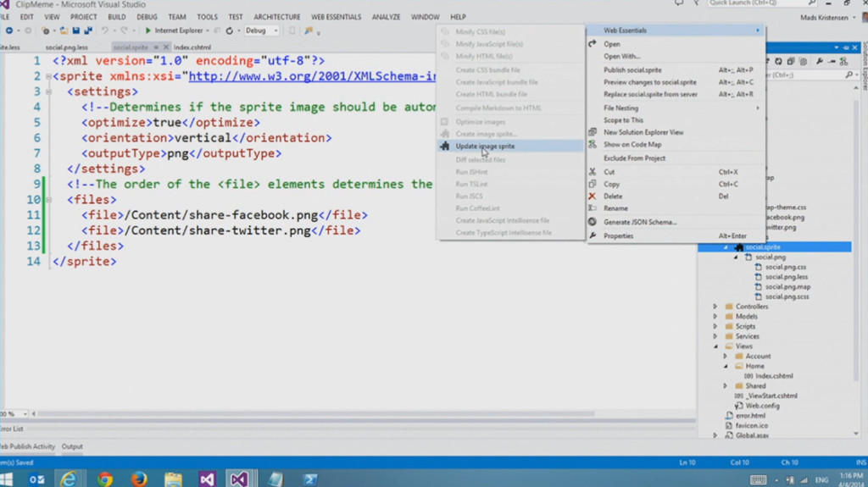Switch to the Index.cshtml tab

192,47
